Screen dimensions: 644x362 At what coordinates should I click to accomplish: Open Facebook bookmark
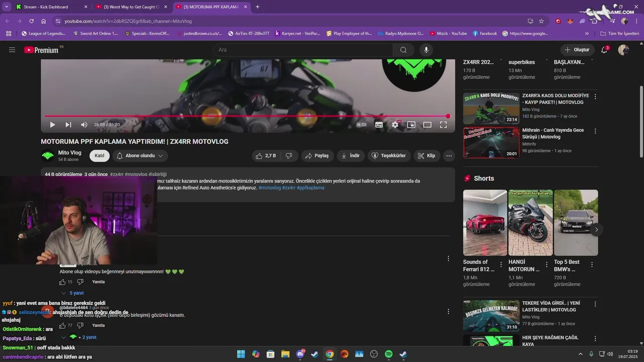(x=485, y=34)
